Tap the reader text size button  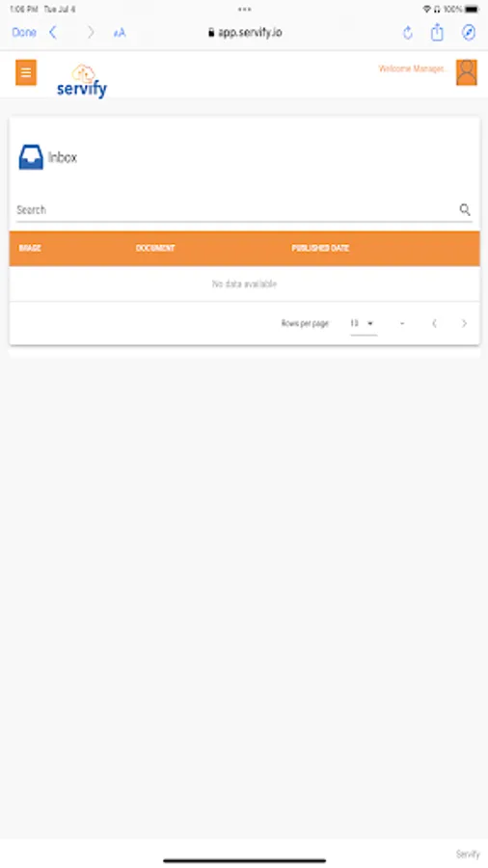tap(120, 33)
